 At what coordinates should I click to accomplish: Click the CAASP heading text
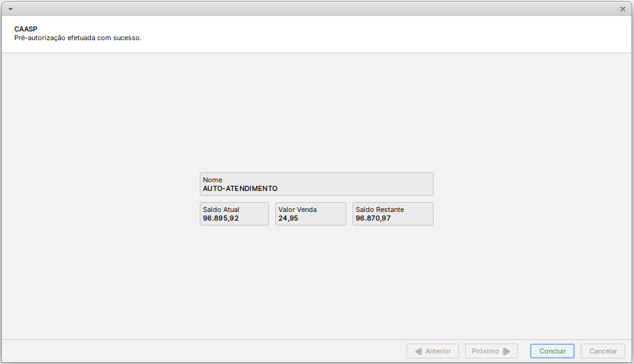(x=25, y=29)
